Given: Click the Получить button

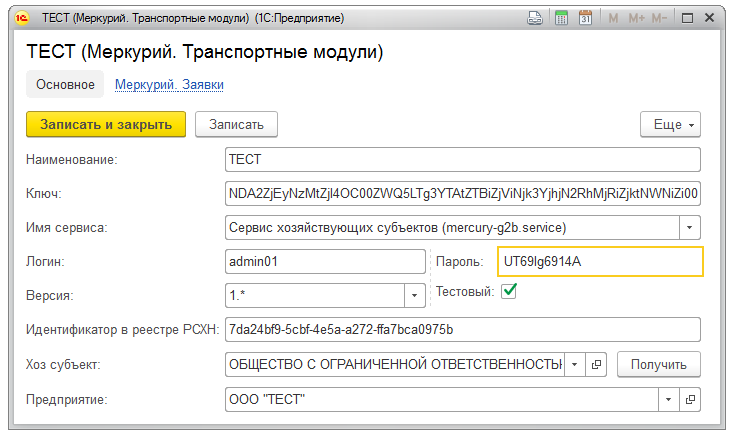Looking at the screenshot, I should [x=659, y=365].
